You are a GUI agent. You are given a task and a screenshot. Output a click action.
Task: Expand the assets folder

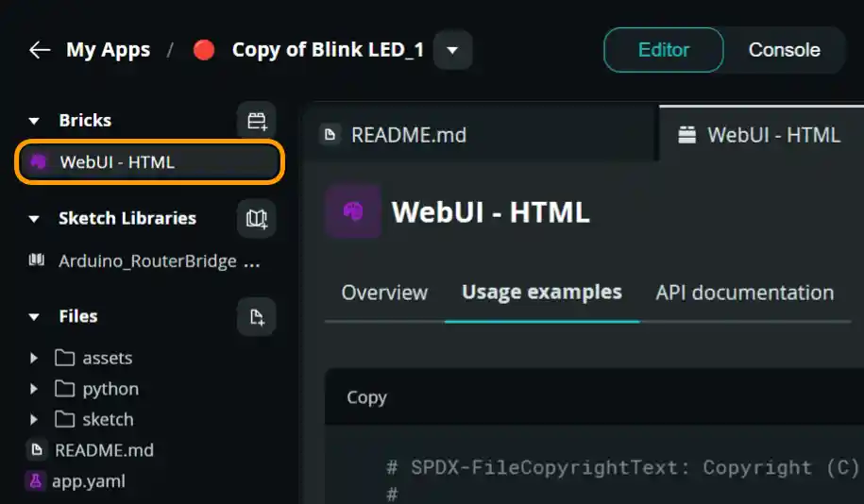(x=35, y=359)
